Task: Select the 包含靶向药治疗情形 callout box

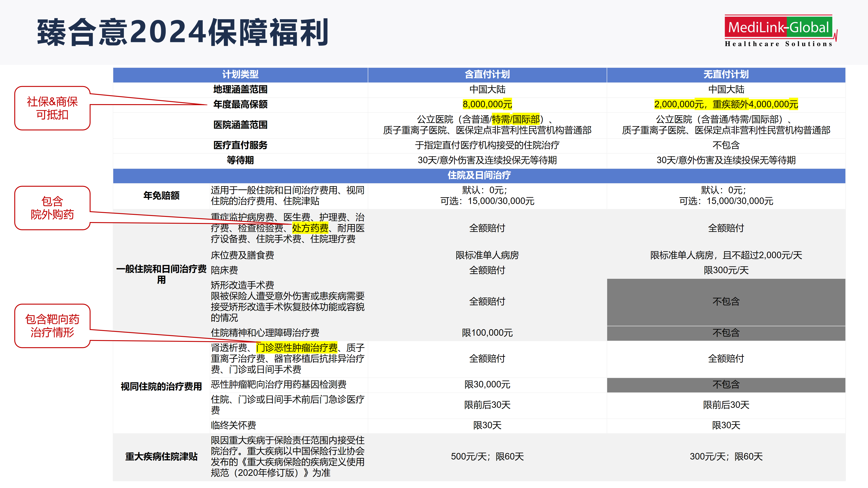Action: 52,326
